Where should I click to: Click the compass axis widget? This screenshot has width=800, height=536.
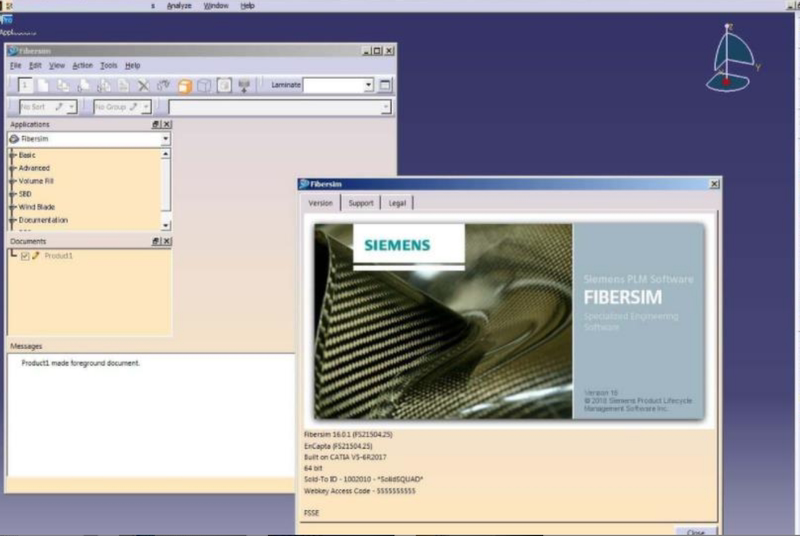[731, 58]
